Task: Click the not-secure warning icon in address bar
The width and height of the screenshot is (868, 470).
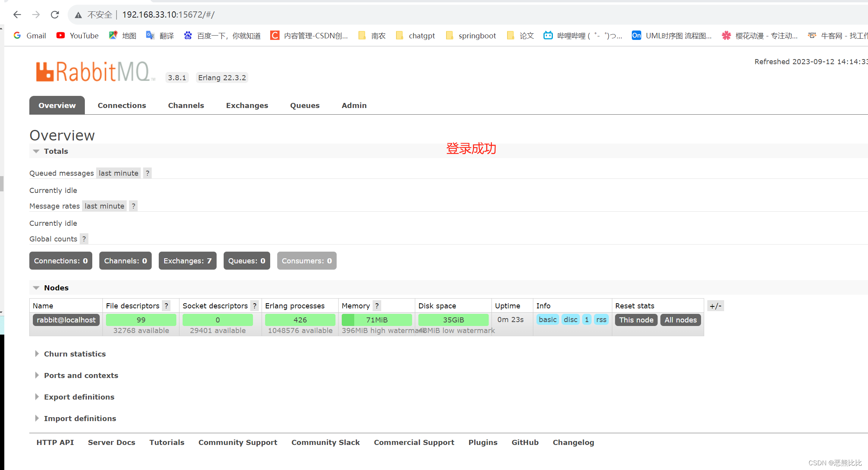Action: (78, 15)
